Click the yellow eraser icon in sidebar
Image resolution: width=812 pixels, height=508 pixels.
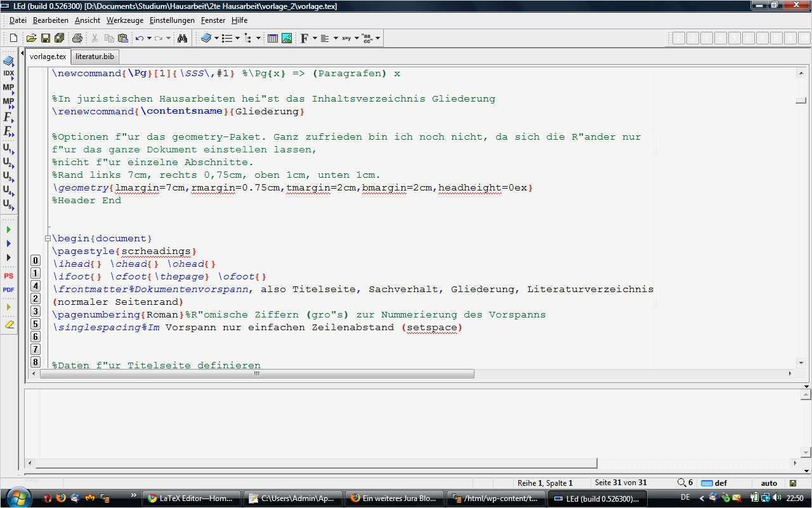[8, 324]
